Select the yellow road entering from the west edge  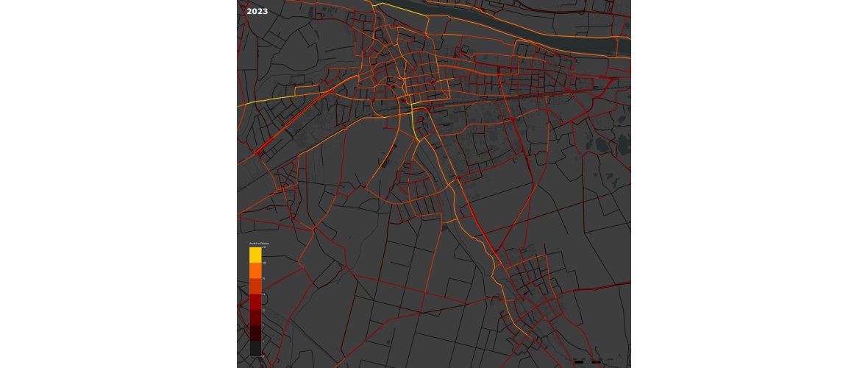click(254, 102)
